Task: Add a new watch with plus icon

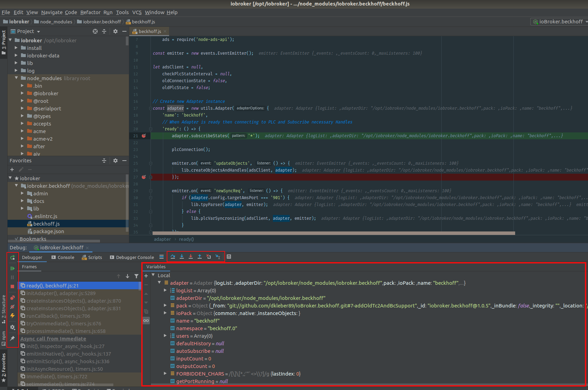Action: [x=146, y=276]
